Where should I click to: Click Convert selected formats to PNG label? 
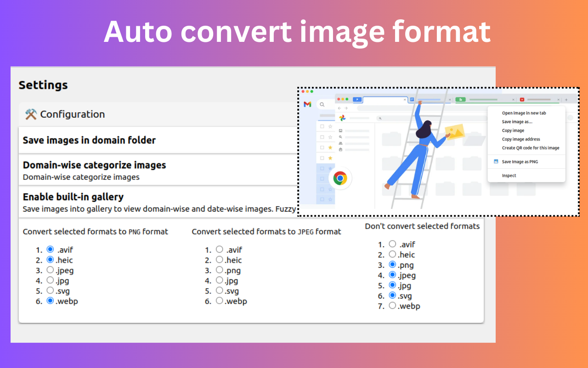pyautogui.click(x=96, y=232)
